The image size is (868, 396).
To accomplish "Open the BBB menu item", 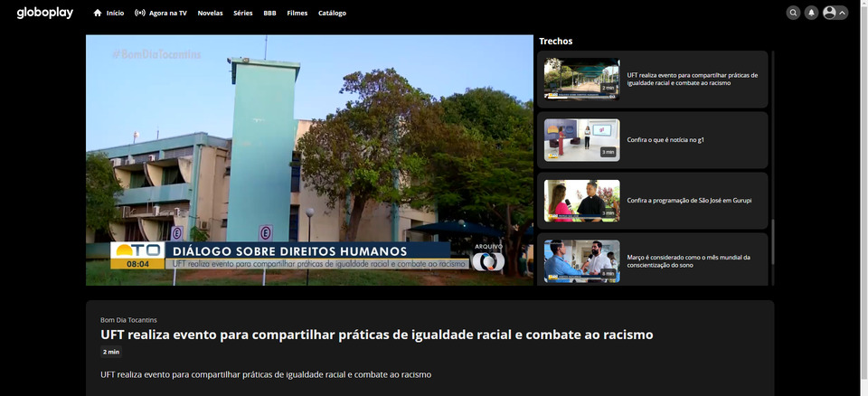I will coord(269,13).
